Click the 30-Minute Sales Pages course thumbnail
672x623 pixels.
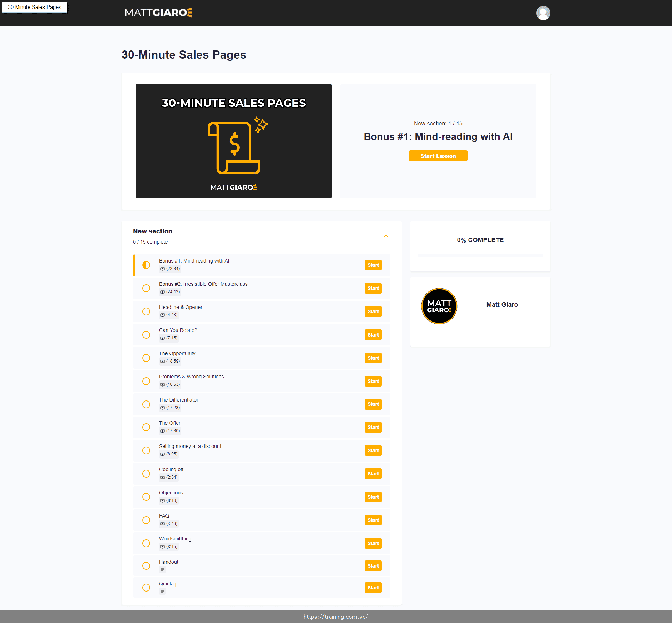point(233,141)
